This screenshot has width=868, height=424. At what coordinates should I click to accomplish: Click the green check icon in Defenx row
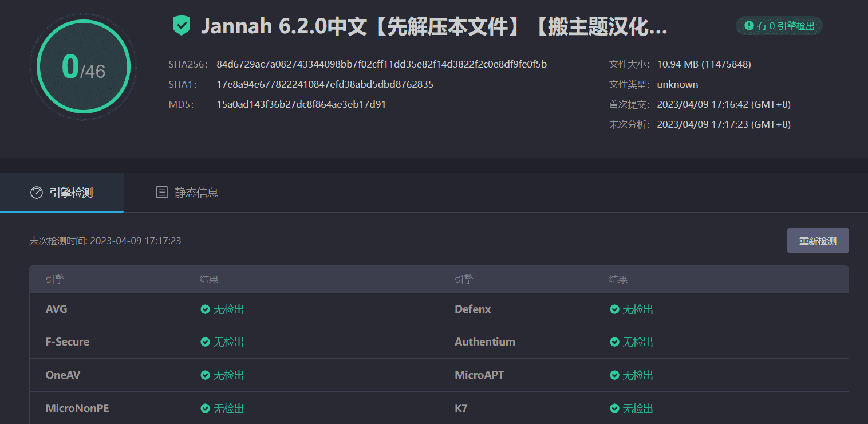coord(614,309)
